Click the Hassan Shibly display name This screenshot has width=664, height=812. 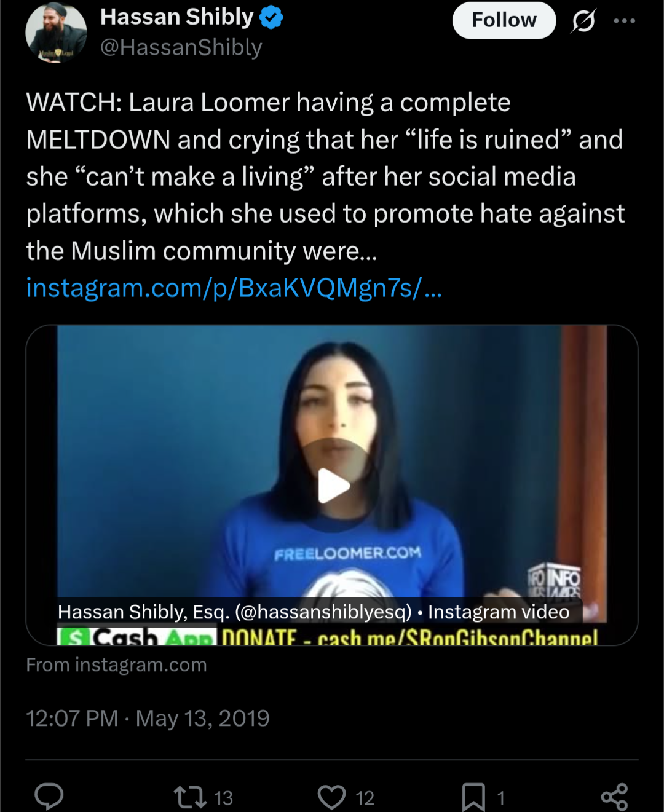[x=177, y=17]
